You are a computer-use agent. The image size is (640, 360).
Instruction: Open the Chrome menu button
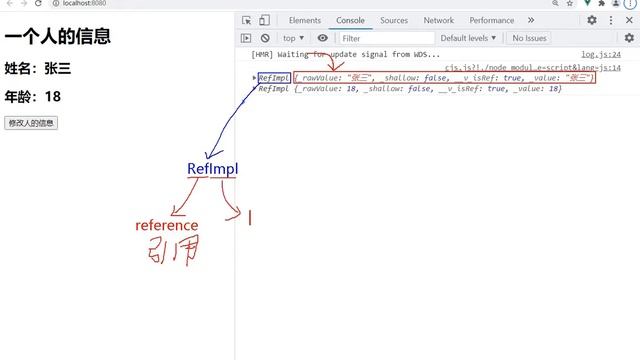pos(630,3)
